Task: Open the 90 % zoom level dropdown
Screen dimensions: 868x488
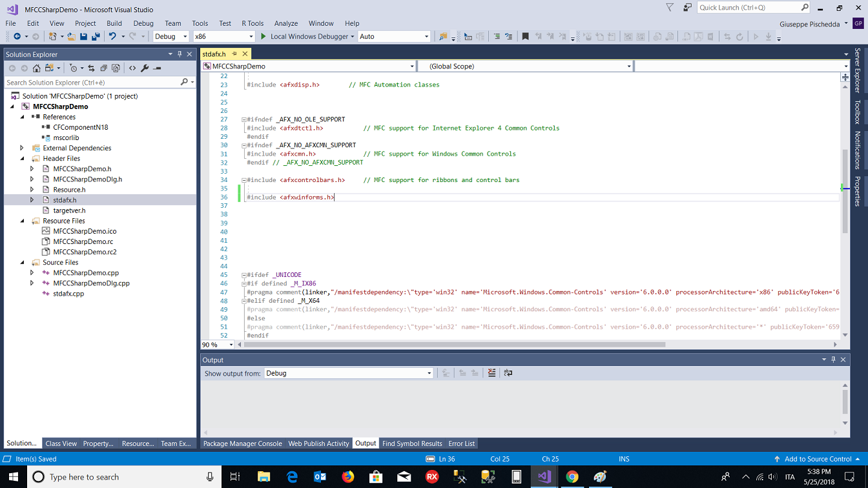Action: tap(218, 345)
